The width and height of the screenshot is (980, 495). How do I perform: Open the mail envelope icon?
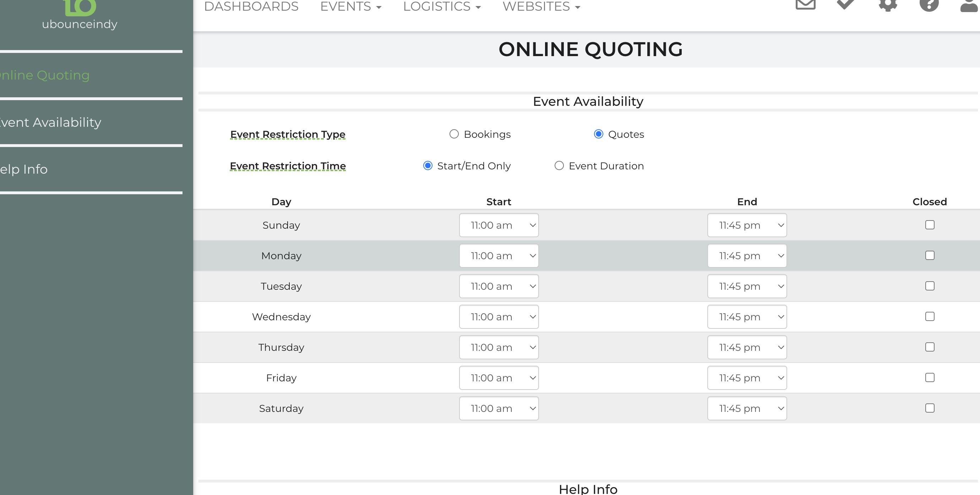[805, 4]
